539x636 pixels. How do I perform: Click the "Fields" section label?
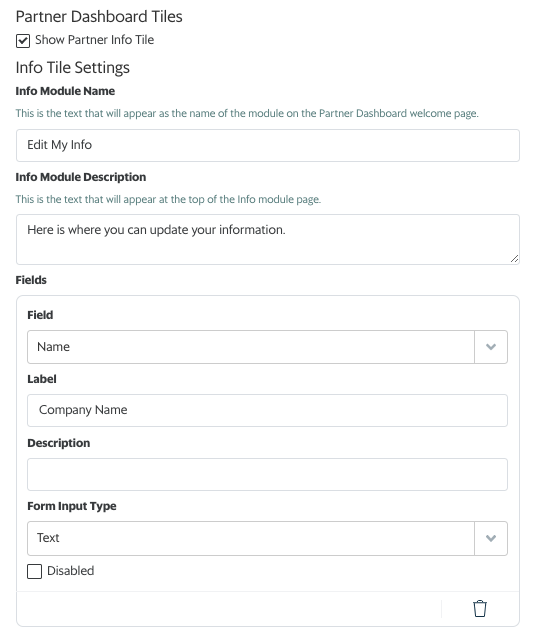[31, 280]
